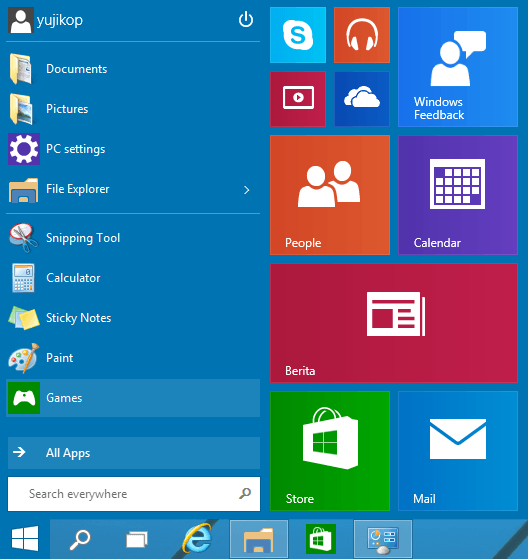Click the Search everywhere field

pyautogui.click(x=134, y=494)
